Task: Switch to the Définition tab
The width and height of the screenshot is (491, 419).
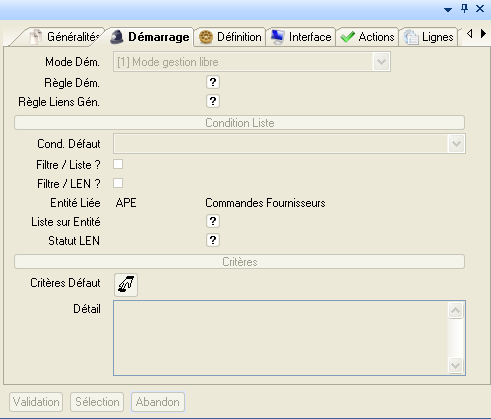Action: click(x=230, y=37)
